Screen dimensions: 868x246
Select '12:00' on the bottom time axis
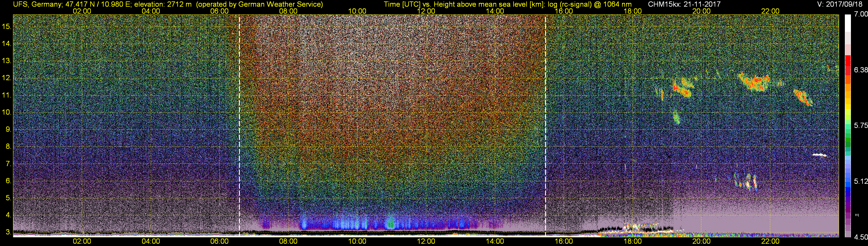426,241
